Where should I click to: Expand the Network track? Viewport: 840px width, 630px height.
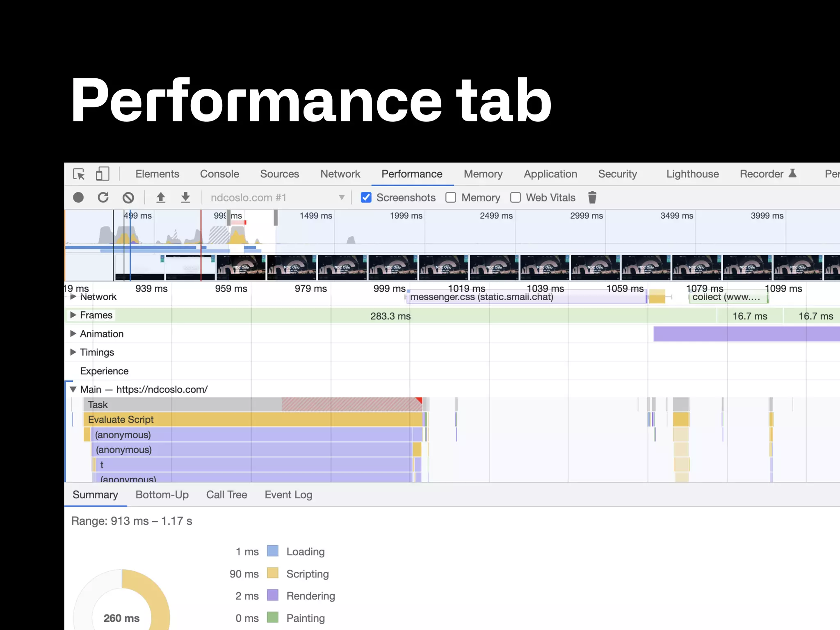[x=73, y=297]
